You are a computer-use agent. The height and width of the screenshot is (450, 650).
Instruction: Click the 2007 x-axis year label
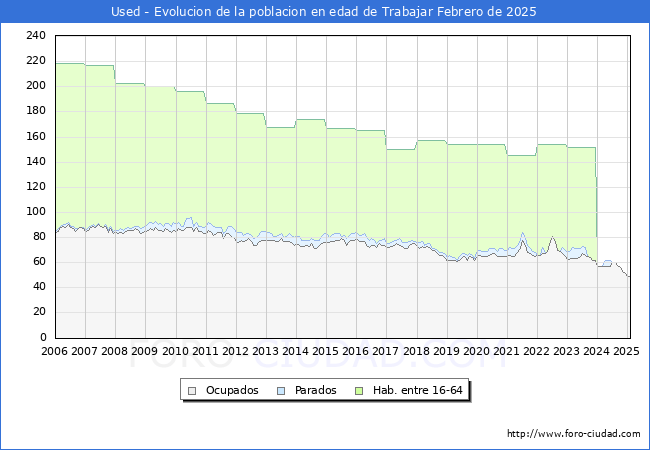(x=84, y=351)
